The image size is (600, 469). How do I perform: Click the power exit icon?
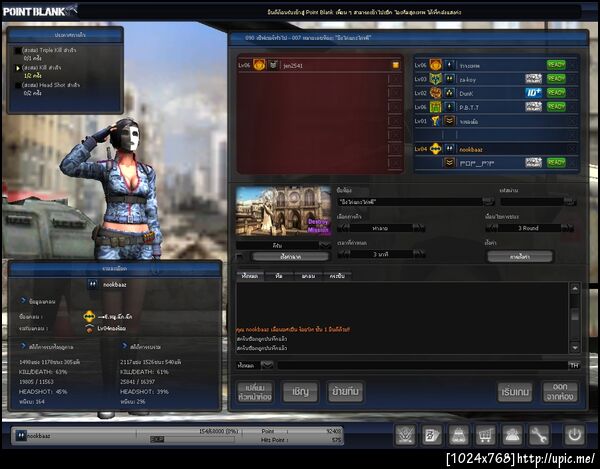coord(574,435)
